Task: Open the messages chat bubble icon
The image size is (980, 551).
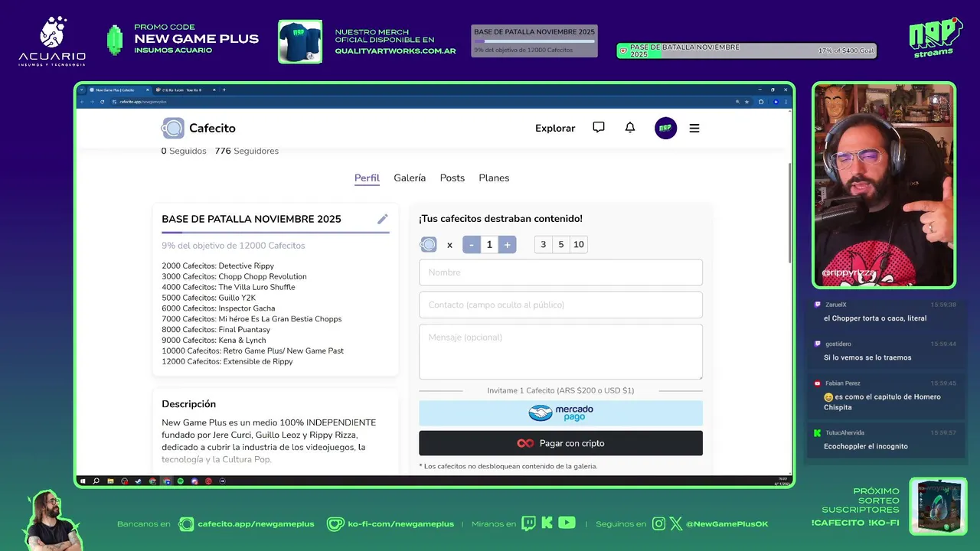Action: point(599,128)
